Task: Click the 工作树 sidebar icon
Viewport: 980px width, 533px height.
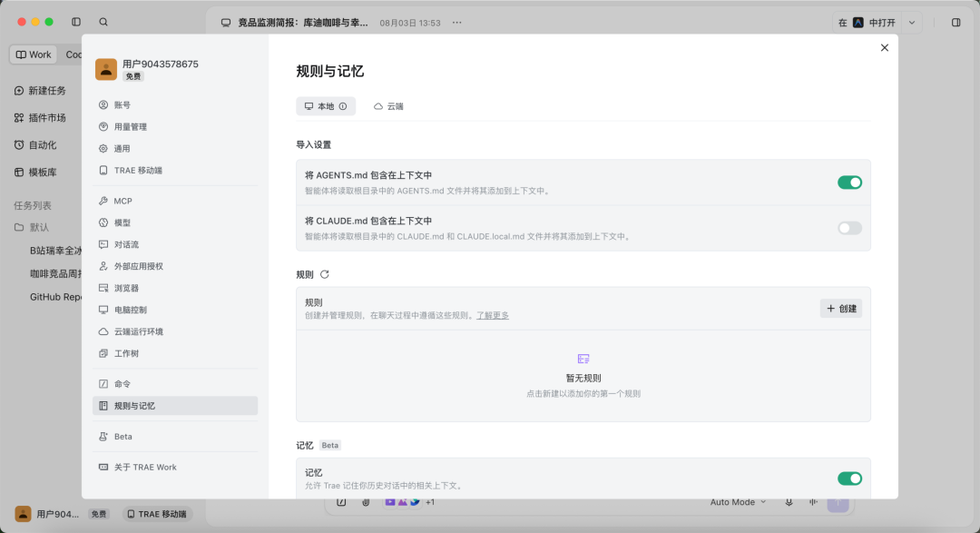Action: pyautogui.click(x=103, y=353)
